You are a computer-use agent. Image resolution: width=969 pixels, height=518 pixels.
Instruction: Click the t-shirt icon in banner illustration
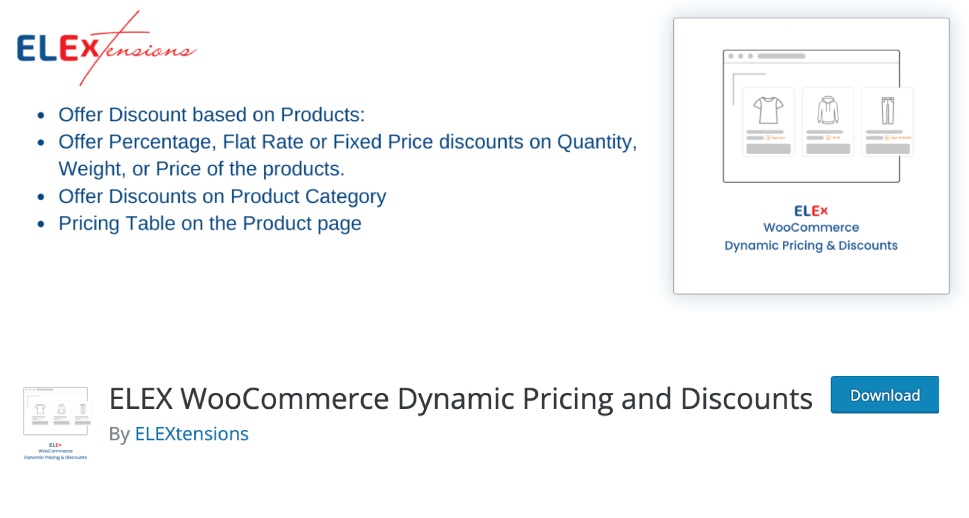(768, 111)
